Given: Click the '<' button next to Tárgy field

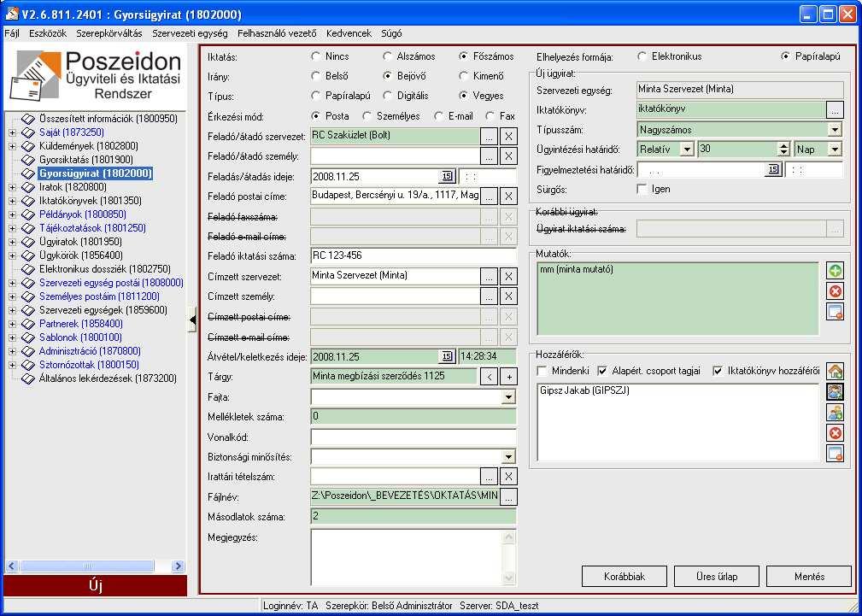Looking at the screenshot, I should (489, 377).
